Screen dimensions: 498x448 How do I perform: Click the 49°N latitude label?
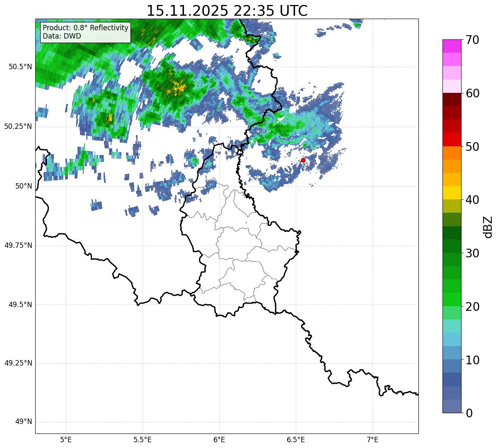point(24,421)
